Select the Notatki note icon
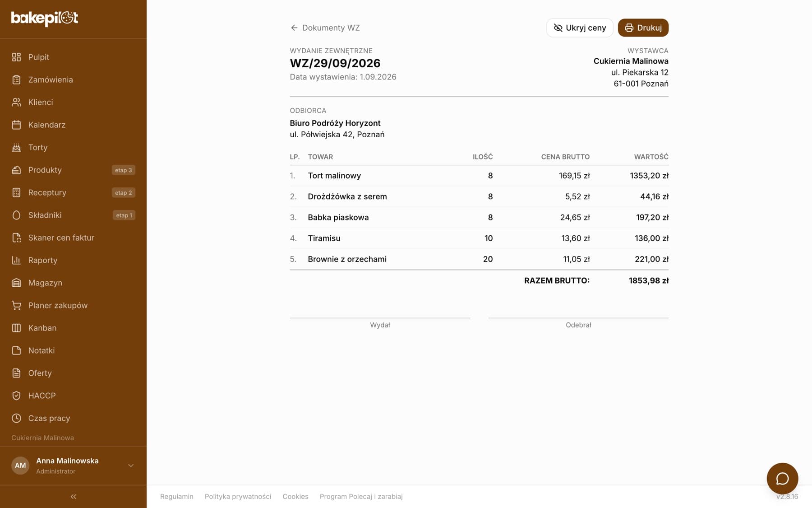Viewport: 812px width, 508px height. (x=16, y=350)
